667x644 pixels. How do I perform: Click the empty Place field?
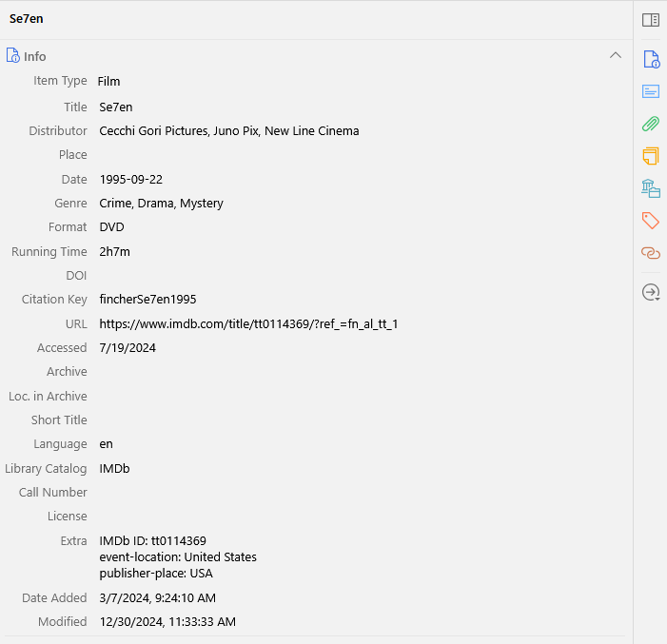[x=362, y=155]
